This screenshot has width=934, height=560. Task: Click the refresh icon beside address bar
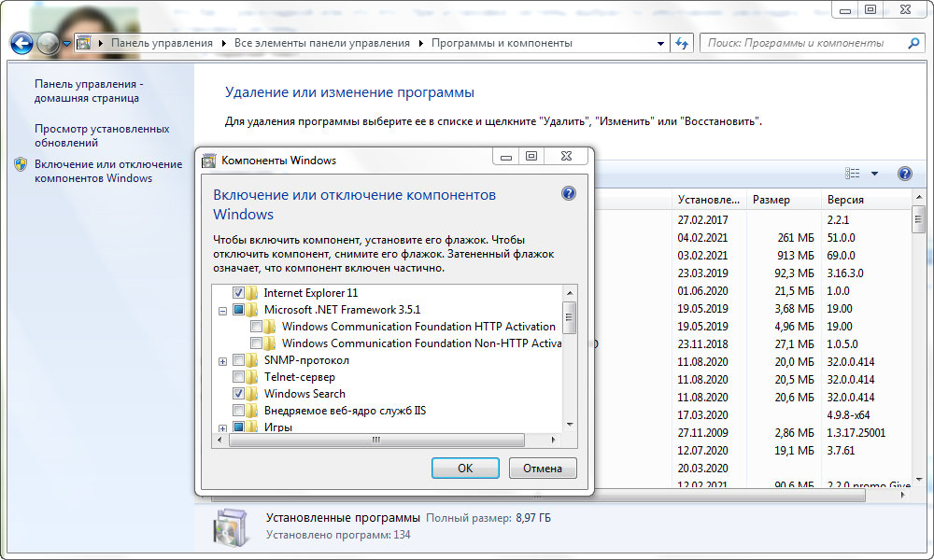[x=682, y=43]
